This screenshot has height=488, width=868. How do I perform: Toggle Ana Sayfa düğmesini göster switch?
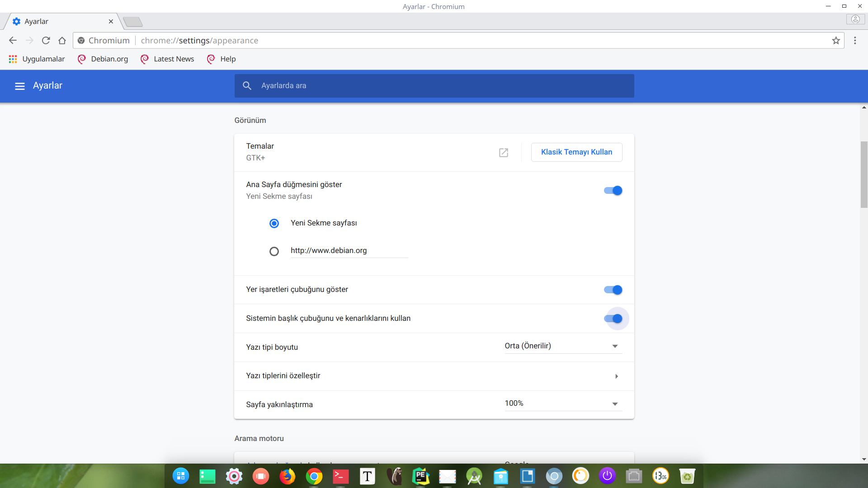[613, 191]
